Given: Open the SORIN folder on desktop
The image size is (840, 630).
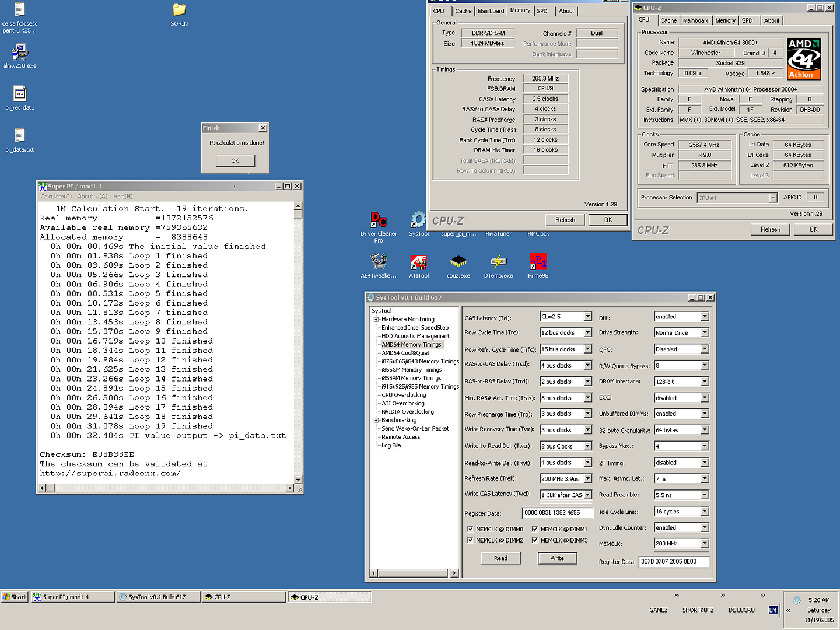Looking at the screenshot, I should point(179,10).
